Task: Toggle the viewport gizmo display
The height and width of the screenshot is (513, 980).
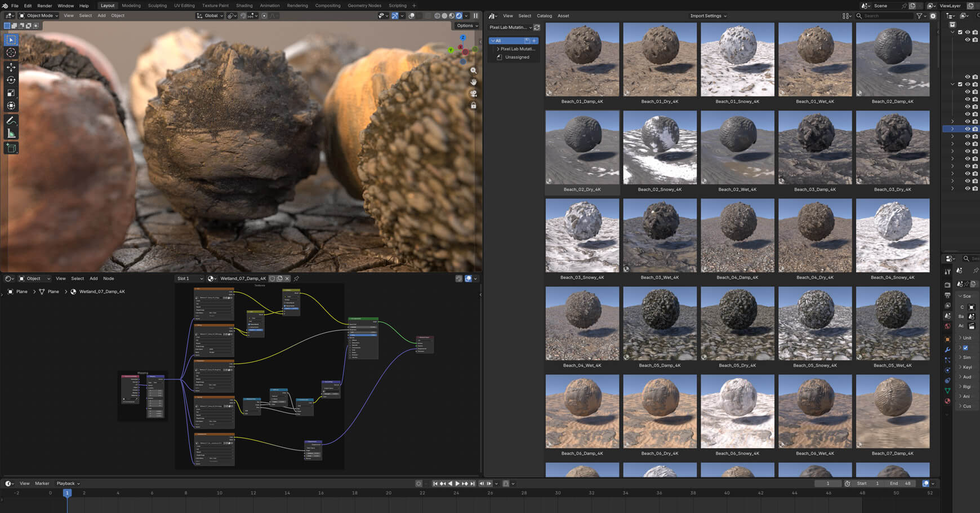Action: click(395, 16)
